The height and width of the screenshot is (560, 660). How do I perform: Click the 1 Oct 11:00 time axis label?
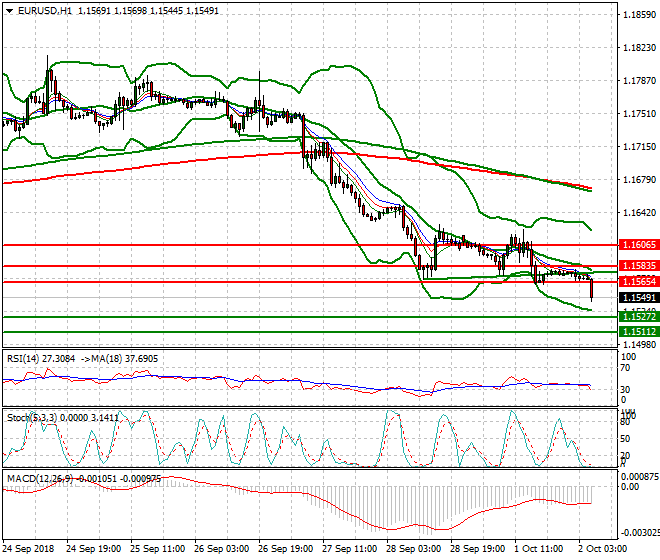click(538, 549)
